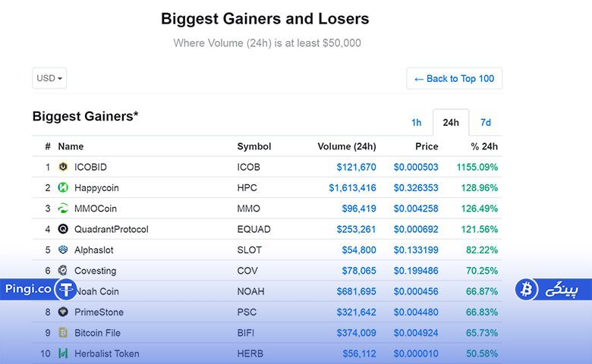Open the USD currency dropdown
592x364 pixels.
point(49,78)
